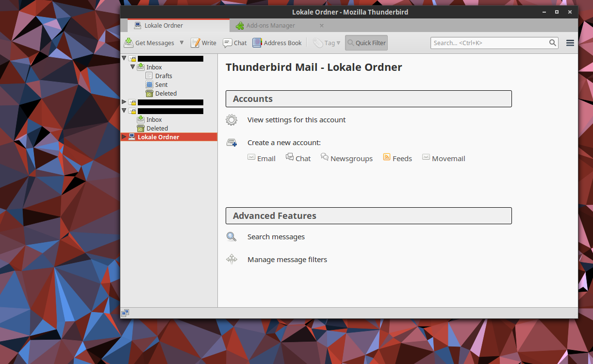This screenshot has width=593, height=364.
Task: Expand the second collapsed account
Action: click(124, 102)
